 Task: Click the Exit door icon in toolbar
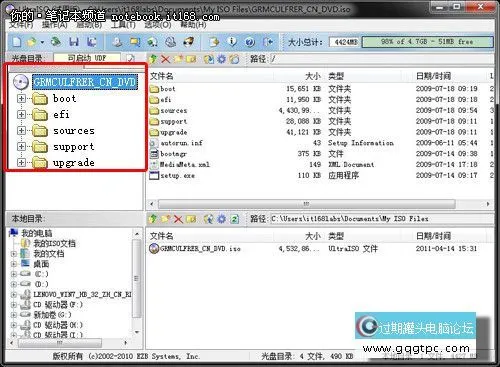point(268,42)
